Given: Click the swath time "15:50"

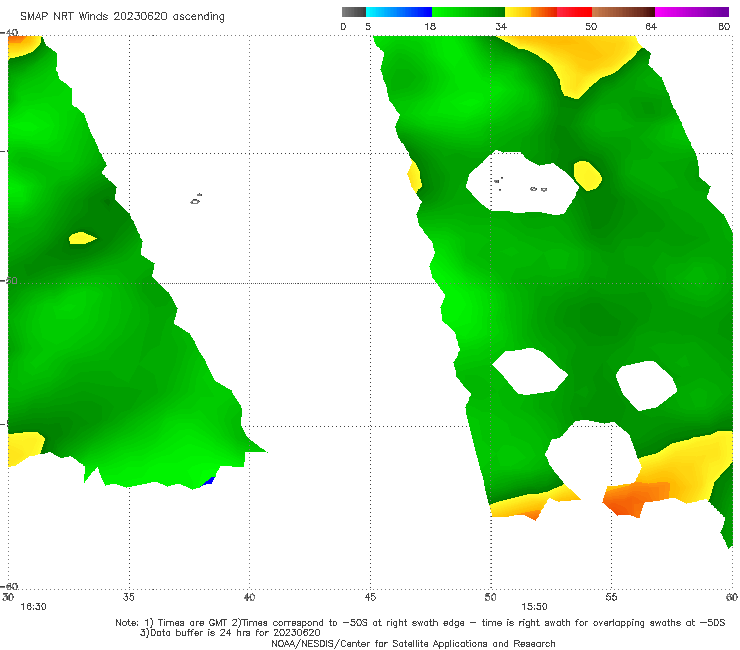Looking at the screenshot, I should [x=534, y=607].
